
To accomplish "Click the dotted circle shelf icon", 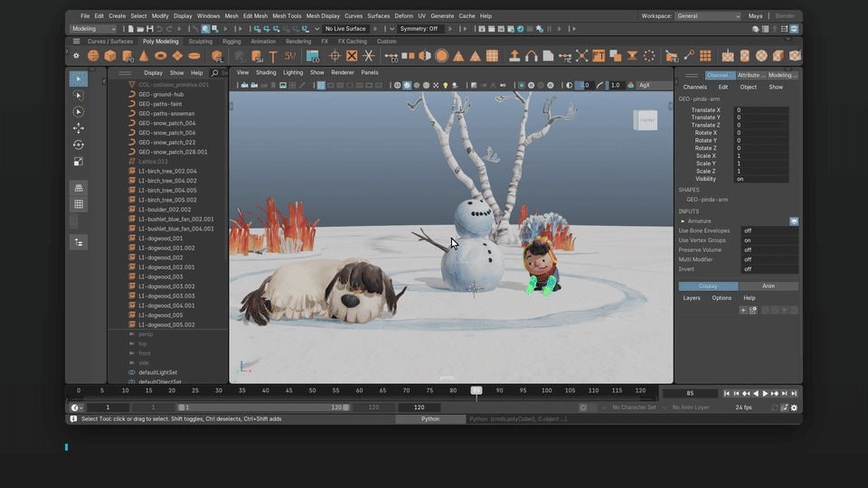I will (x=649, y=55).
